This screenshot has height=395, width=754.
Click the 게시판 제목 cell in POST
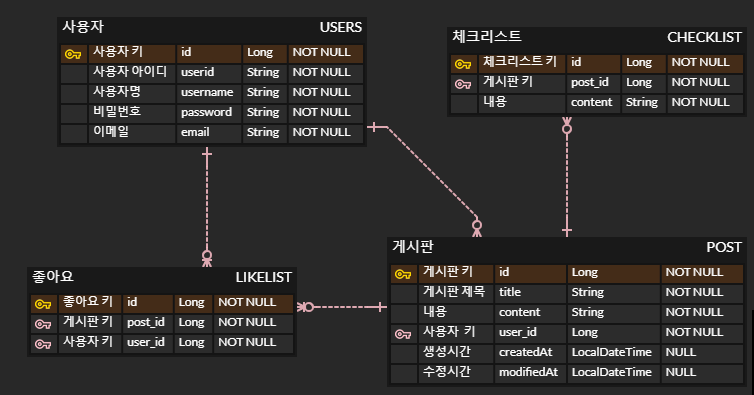coord(456,293)
